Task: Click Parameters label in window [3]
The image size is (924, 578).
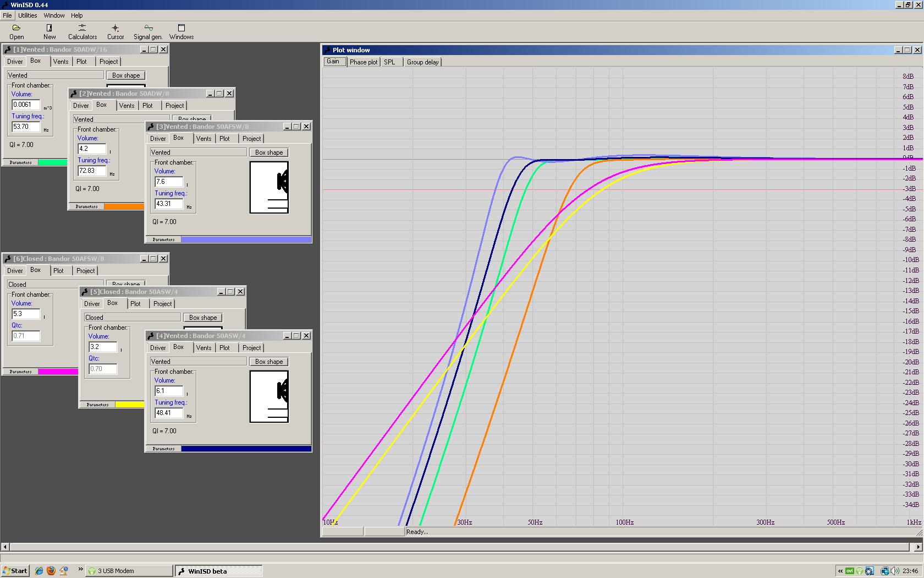Action: pyautogui.click(x=163, y=239)
